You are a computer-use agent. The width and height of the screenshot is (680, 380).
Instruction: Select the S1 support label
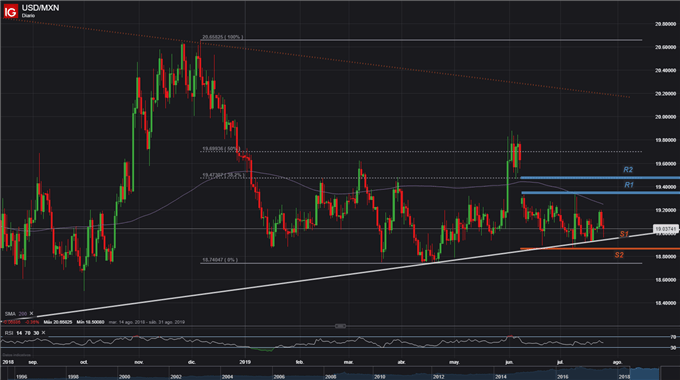click(x=624, y=234)
